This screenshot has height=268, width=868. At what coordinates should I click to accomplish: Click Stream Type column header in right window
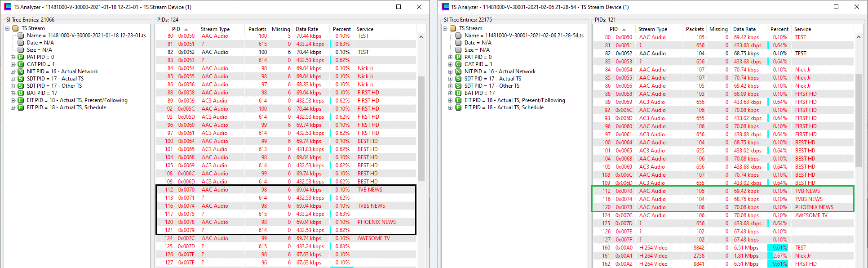652,29
